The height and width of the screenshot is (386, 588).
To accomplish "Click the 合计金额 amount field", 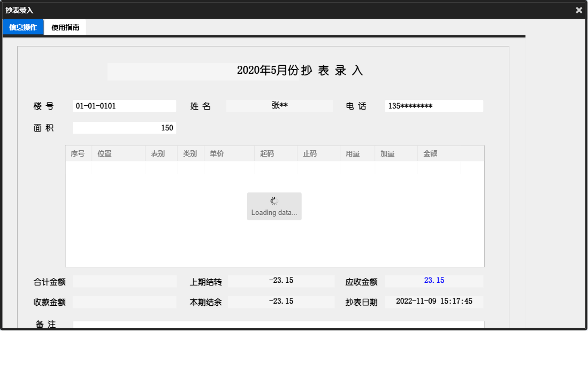I will click(124, 280).
